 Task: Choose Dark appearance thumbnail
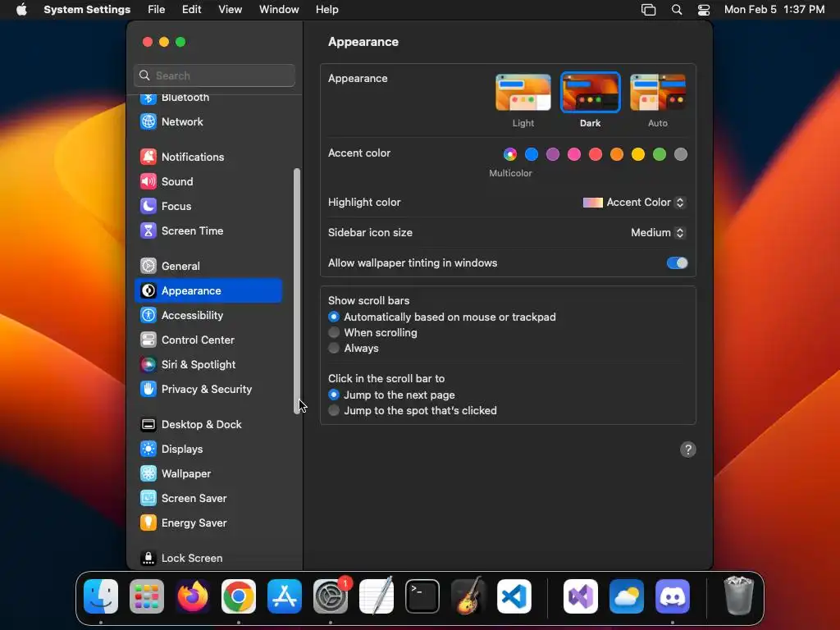[591, 93]
